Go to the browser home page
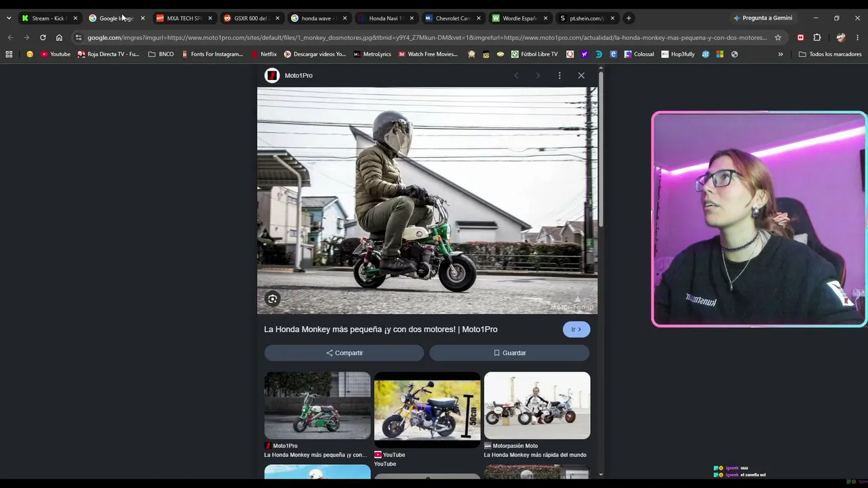 [x=59, y=37]
